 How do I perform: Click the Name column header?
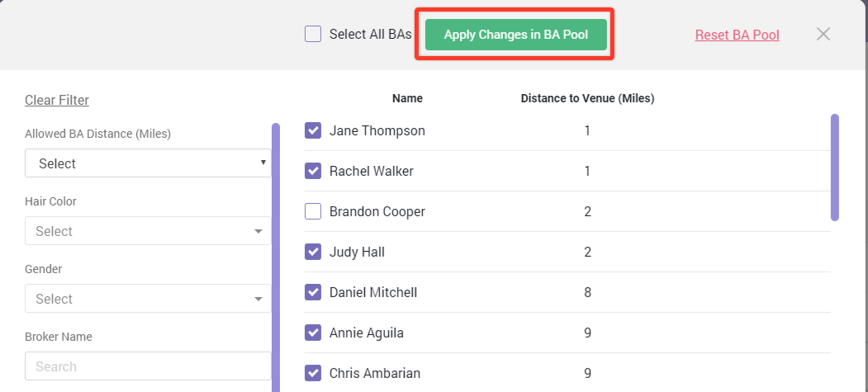tap(407, 98)
